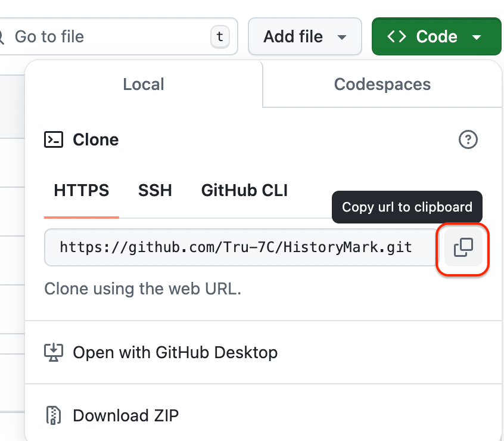Toggle the green Code dropdown caret

[x=477, y=37]
